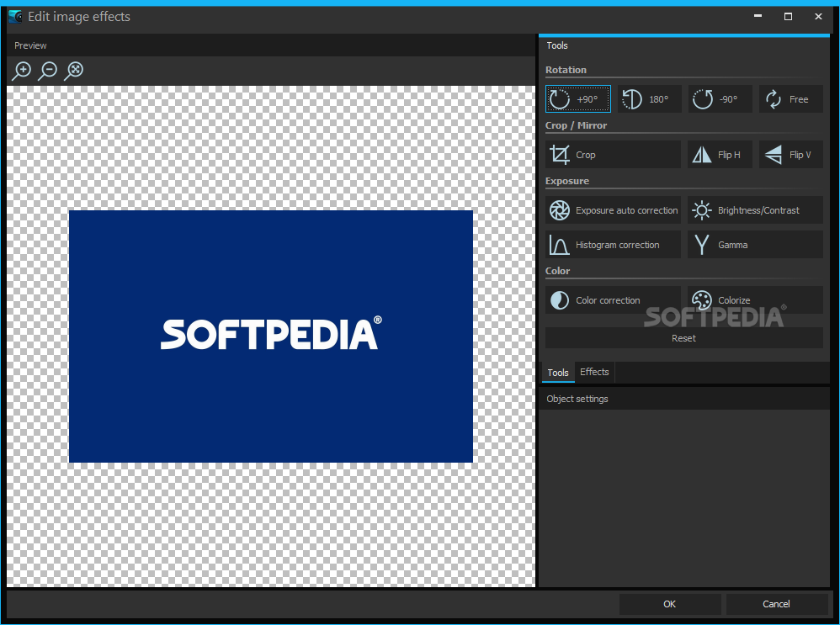
Task: Open Colorize tool
Action: [755, 300]
